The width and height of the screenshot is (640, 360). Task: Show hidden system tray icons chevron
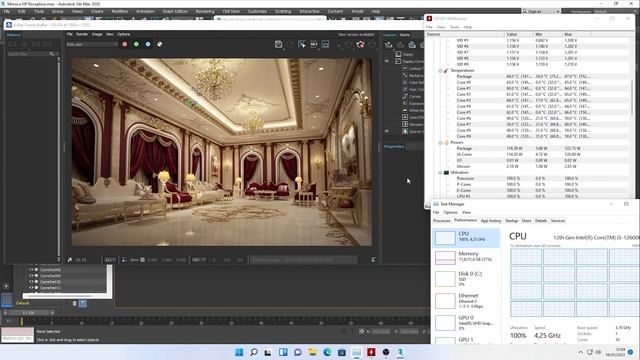click(x=580, y=352)
